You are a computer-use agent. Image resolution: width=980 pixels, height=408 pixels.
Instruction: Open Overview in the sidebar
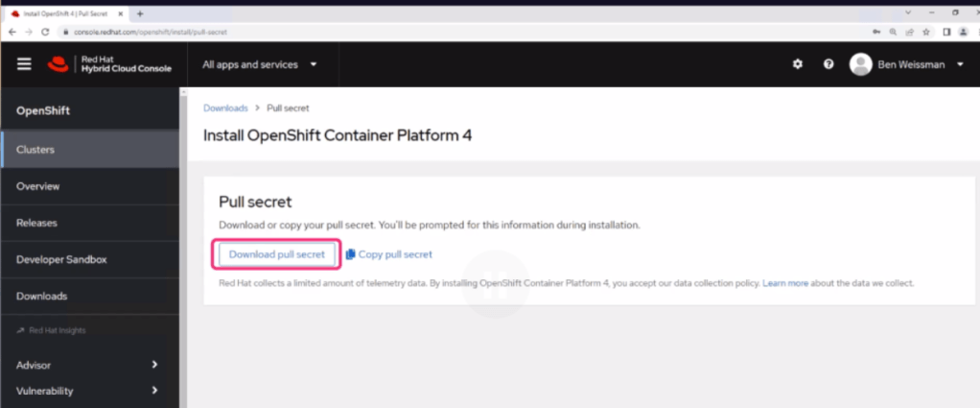[89, 186]
